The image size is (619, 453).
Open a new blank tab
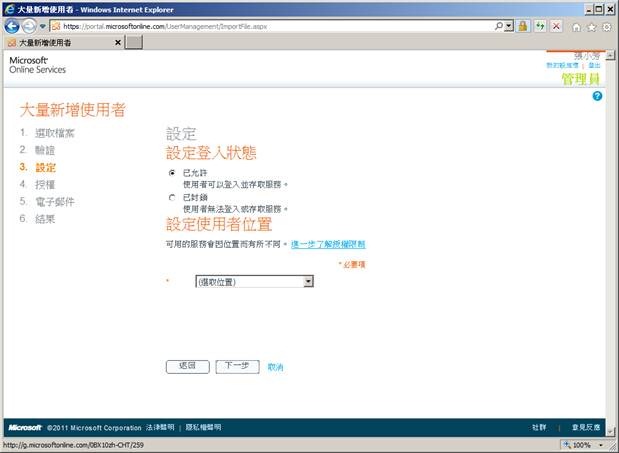pos(134,42)
